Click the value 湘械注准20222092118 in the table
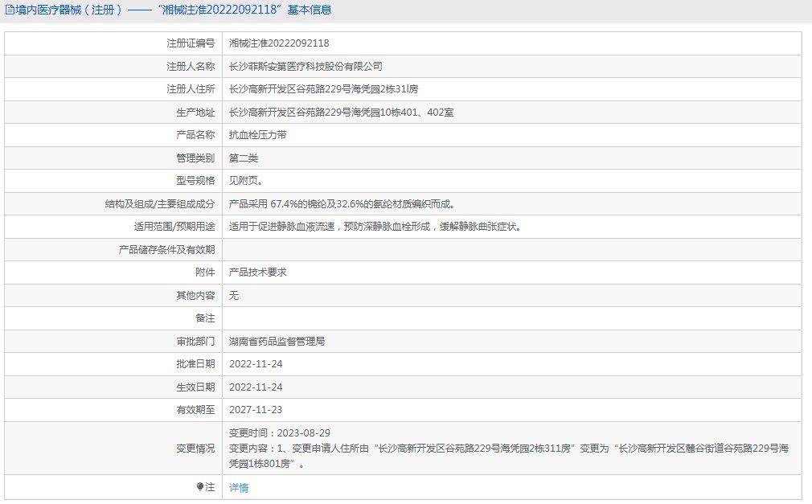 coord(279,43)
